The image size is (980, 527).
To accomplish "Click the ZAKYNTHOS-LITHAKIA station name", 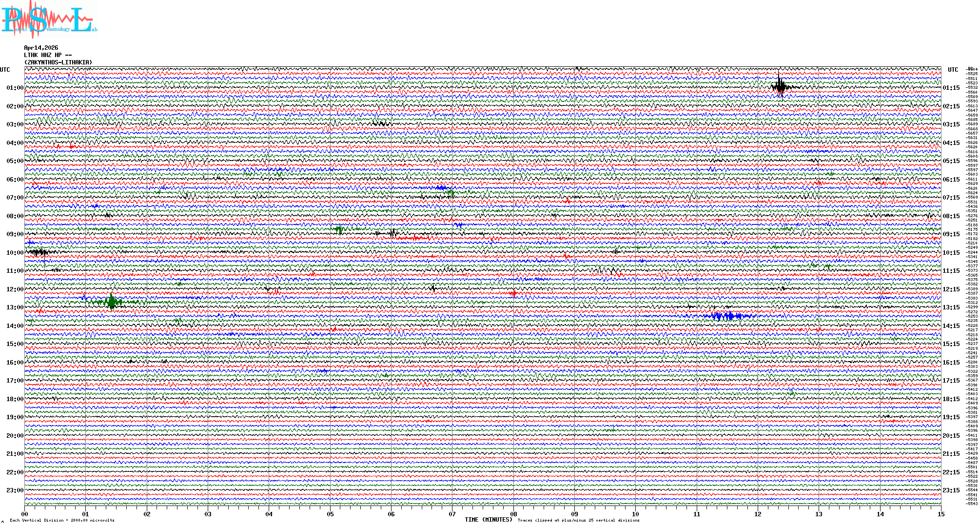I will tap(58, 62).
